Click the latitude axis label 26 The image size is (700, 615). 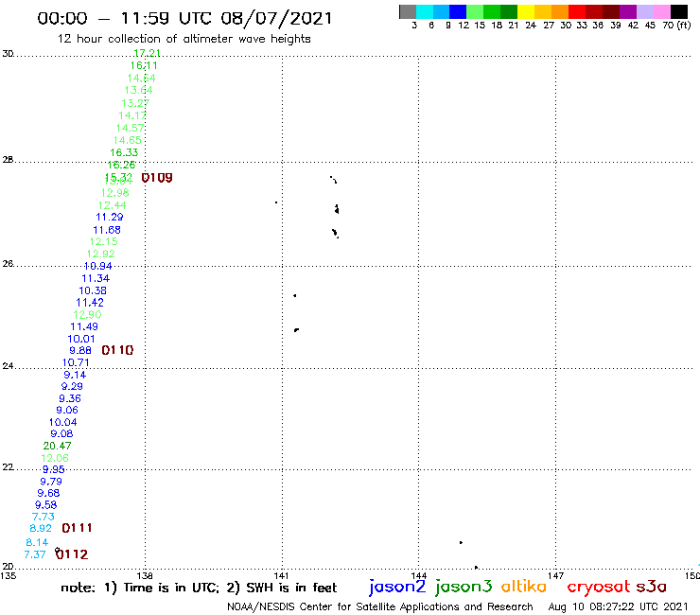coord(8,264)
